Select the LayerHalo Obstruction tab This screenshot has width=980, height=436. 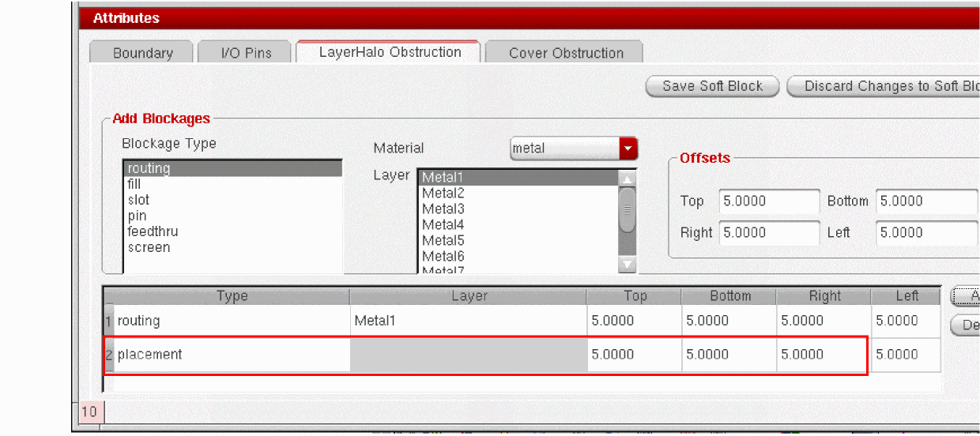[x=390, y=52]
